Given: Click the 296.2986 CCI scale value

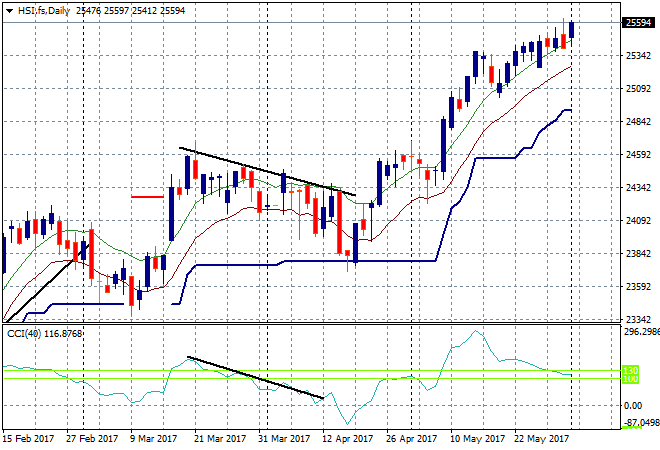Looking at the screenshot, I should pos(641,332).
